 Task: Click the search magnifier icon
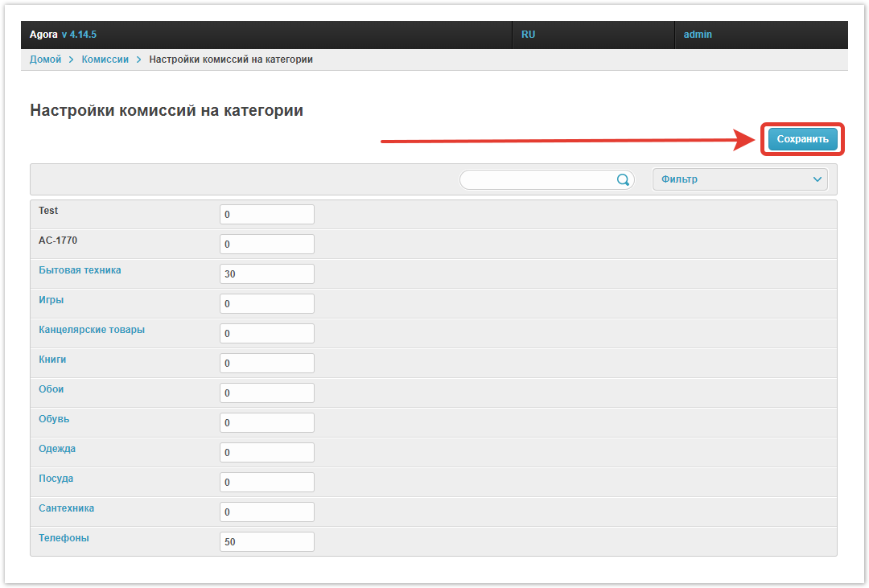(623, 180)
